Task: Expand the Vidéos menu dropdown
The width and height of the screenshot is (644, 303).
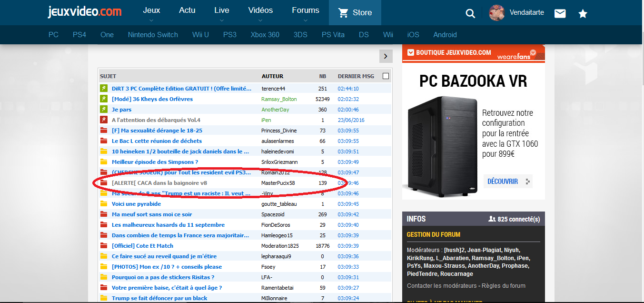Action: coord(260,13)
